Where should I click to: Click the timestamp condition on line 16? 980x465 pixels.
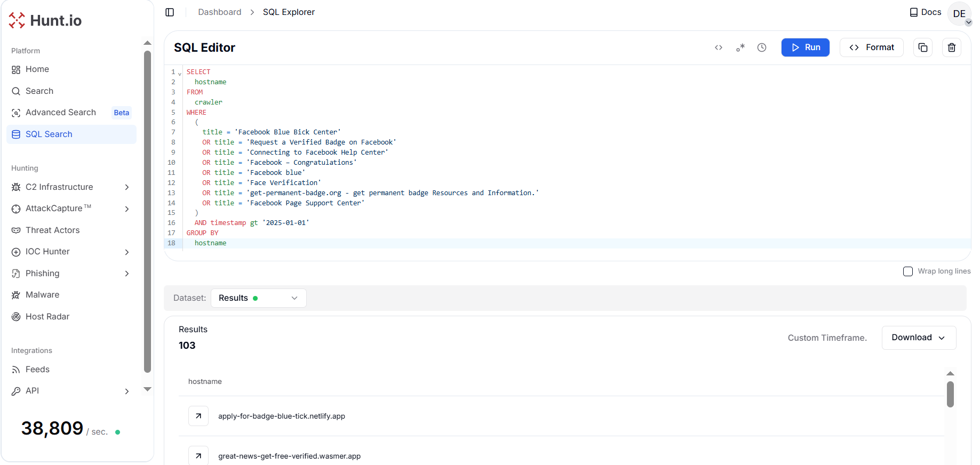tap(252, 223)
